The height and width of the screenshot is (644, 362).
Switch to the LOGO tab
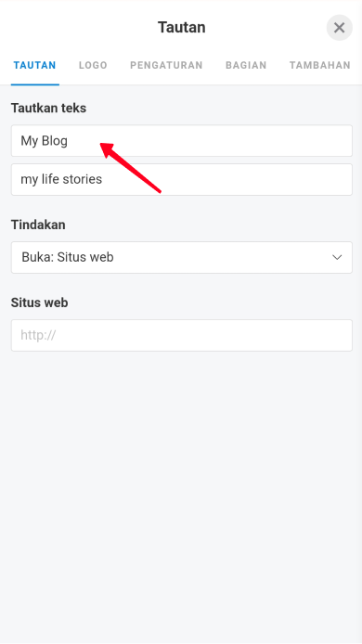[93, 65]
